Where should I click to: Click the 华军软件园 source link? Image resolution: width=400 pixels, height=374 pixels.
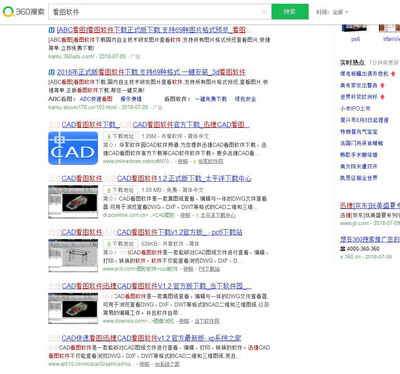point(211,161)
